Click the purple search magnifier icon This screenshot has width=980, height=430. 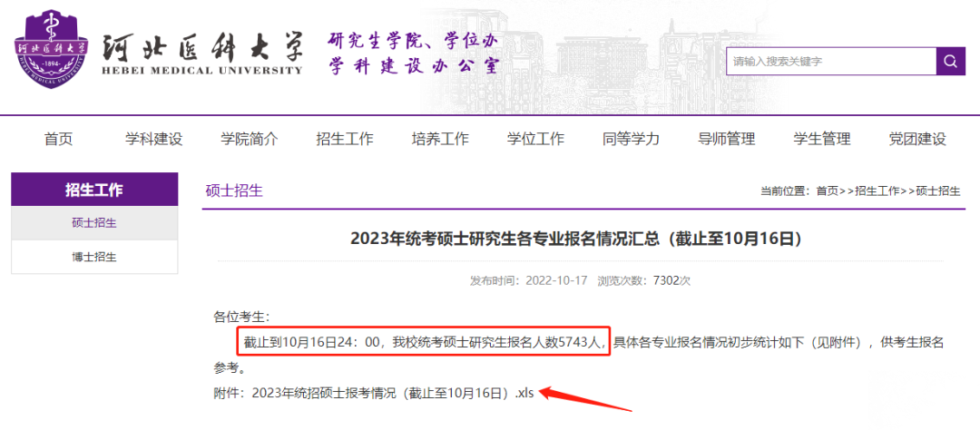(951, 62)
